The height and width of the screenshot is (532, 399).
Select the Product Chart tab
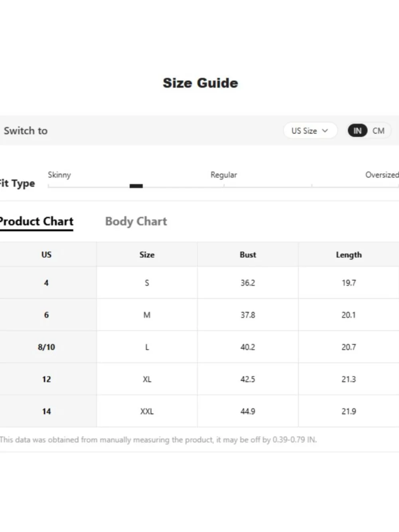click(36, 222)
